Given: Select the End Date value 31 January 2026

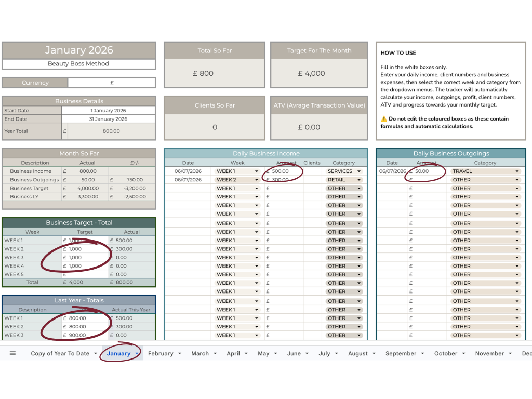Looking at the screenshot, I should [108, 119].
